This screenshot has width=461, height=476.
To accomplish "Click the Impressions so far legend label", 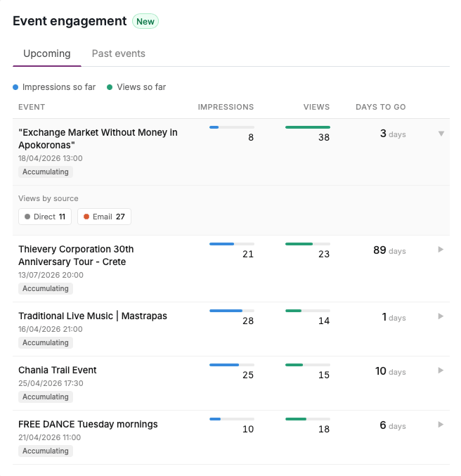I will [59, 87].
